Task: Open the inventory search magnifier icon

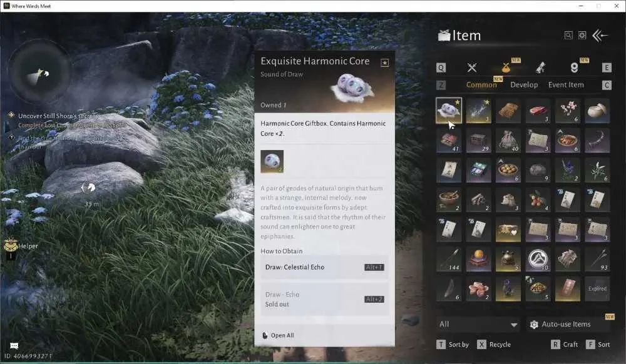Action: (x=568, y=36)
